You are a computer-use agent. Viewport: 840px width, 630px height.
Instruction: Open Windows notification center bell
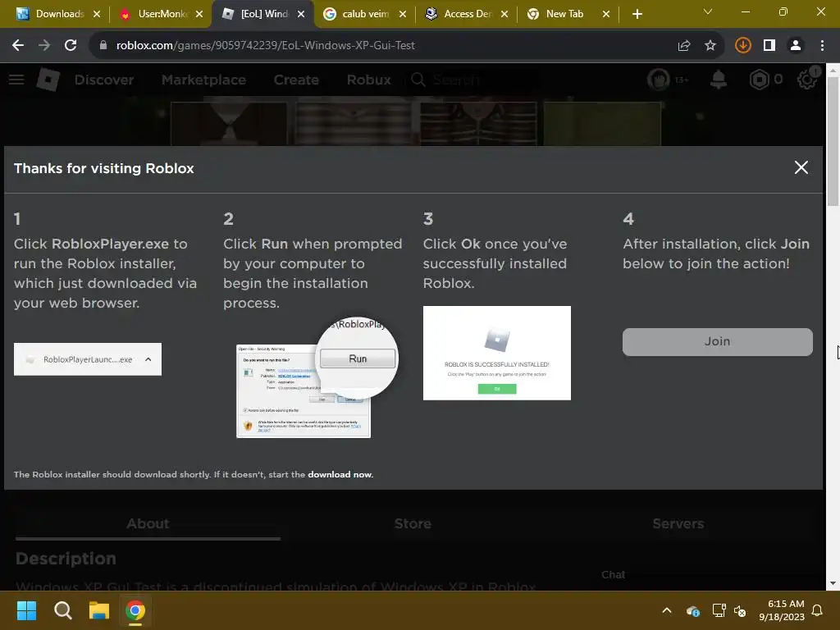pos(817,610)
